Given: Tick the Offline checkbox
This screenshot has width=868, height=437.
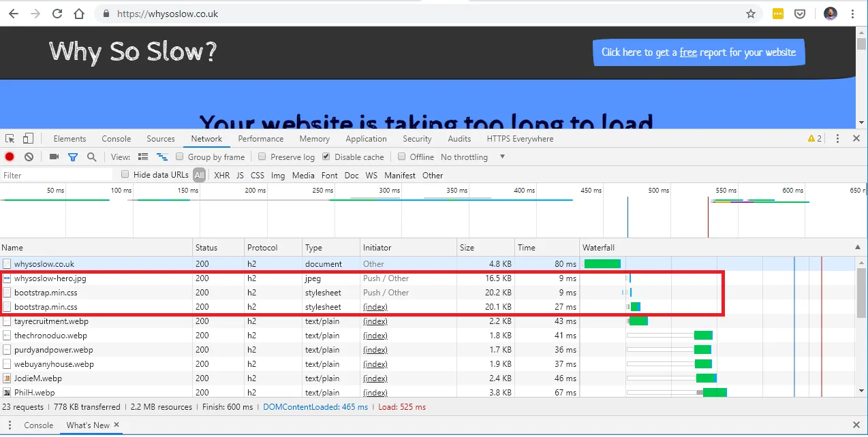Looking at the screenshot, I should 401,157.
